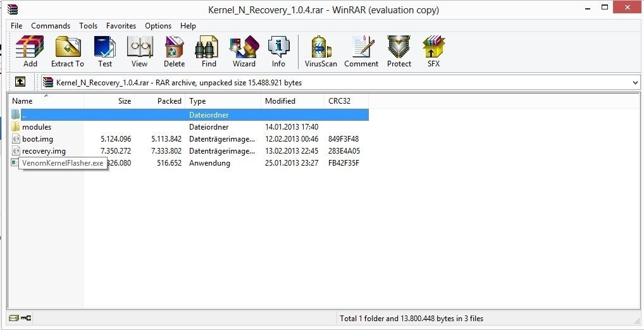Select the VenomKernelFlasher.exe file icon
The image size is (644, 330).
pyautogui.click(x=15, y=163)
